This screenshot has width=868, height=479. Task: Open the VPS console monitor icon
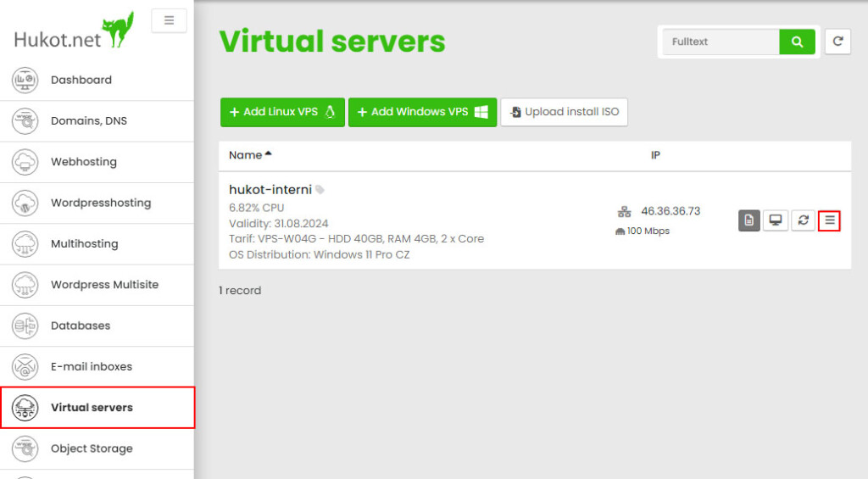[x=776, y=220]
